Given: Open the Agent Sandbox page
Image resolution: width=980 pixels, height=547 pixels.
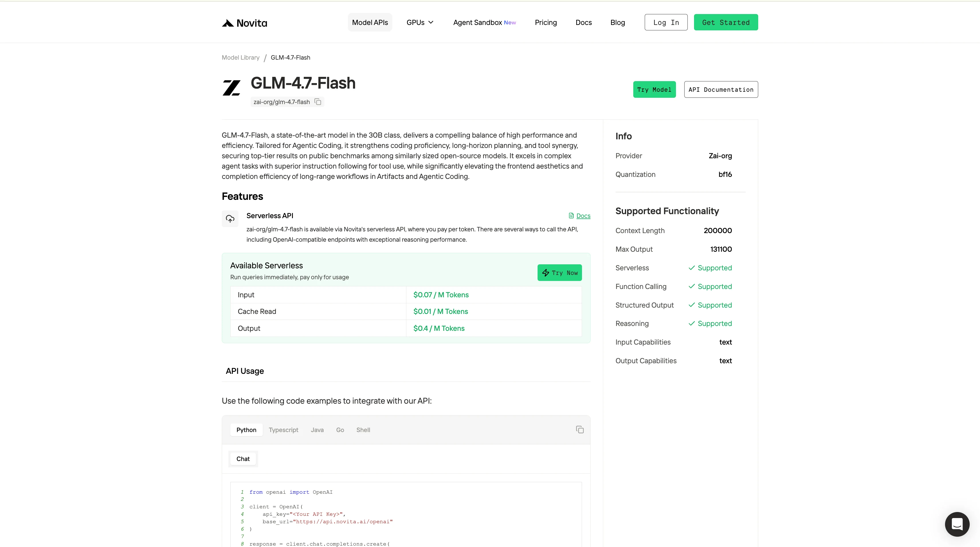Looking at the screenshot, I should click(484, 22).
